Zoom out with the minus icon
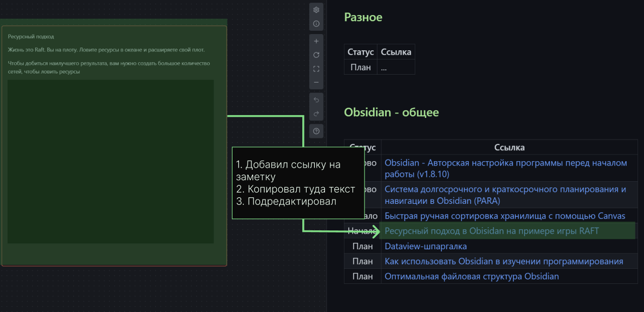The height and width of the screenshot is (312, 644). pyautogui.click(x=316, y=82)
